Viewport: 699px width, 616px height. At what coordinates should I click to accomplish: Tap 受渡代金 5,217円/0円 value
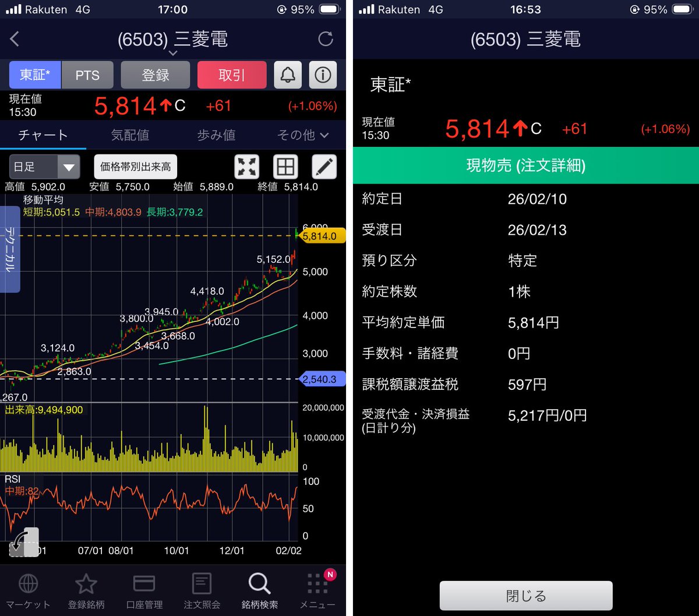click(548, 416)
